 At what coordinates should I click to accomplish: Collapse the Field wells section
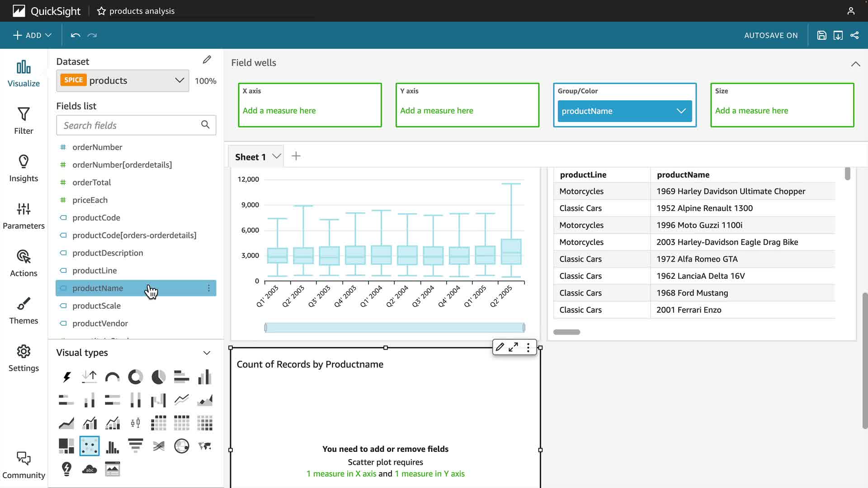pyautogui.click(x=855, y=64)
